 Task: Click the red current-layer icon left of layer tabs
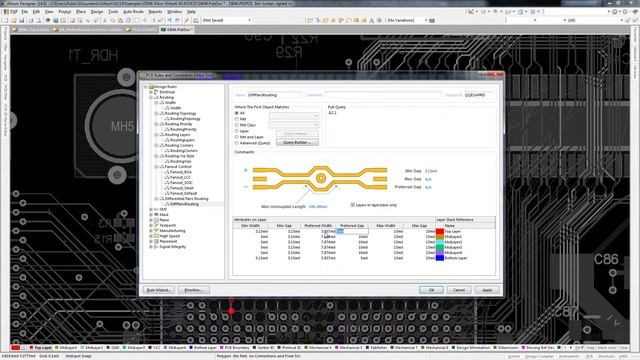(16, 348)
